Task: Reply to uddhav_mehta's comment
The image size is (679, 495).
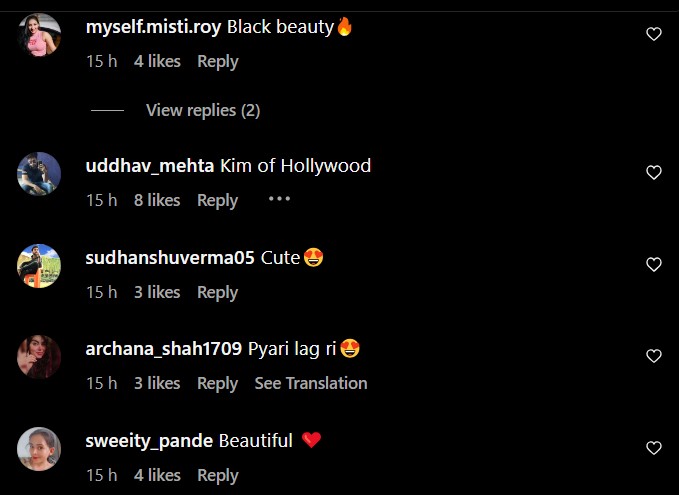Action: (x=218, y=201)
